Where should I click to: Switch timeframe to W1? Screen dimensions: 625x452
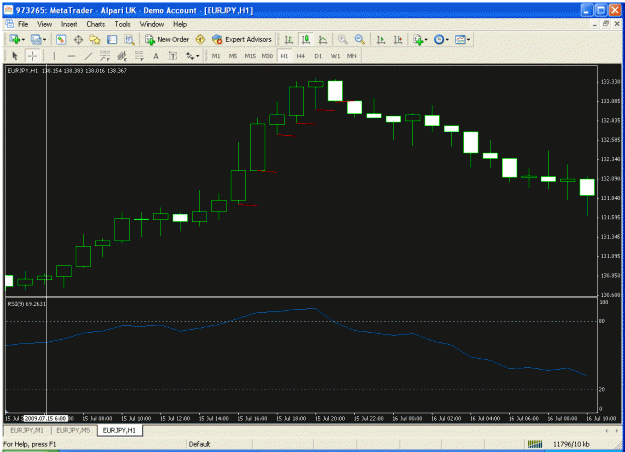(335, 56)
